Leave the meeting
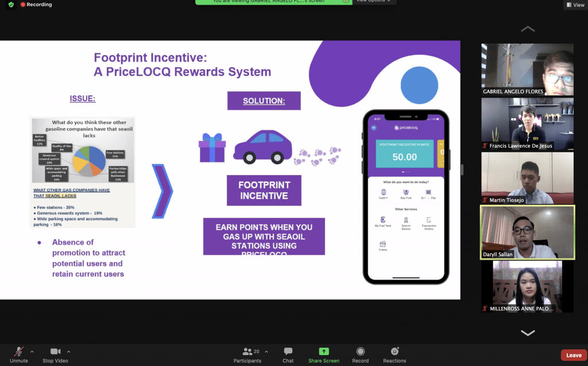The width and height of the screenshot is (588, 366). pos(574,355)
